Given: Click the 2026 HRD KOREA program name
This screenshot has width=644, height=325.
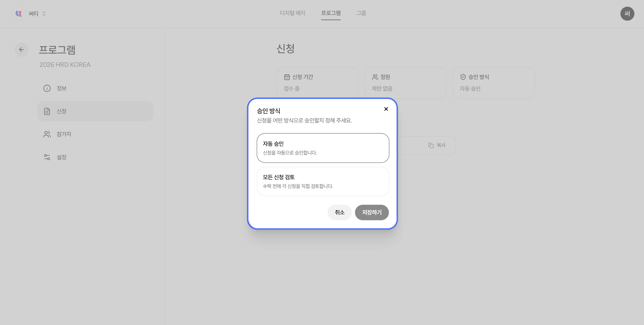Looking at the screenshot, I should click(x=65, y=65).
